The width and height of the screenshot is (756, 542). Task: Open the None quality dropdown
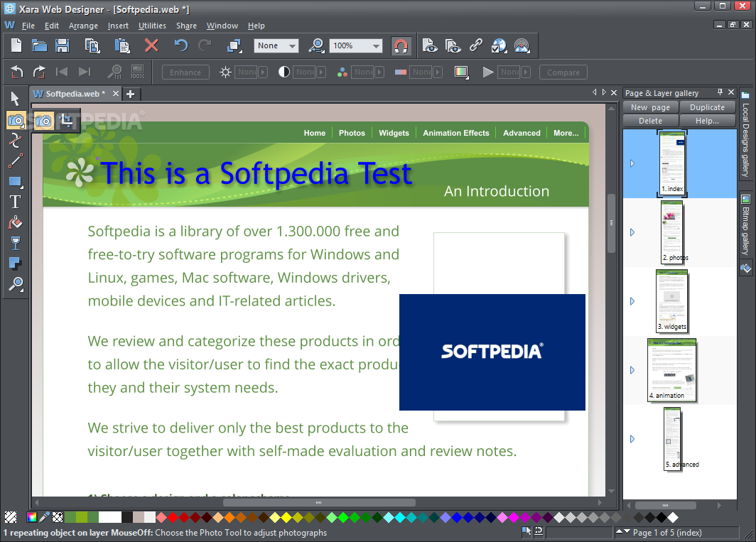[276, 45]
